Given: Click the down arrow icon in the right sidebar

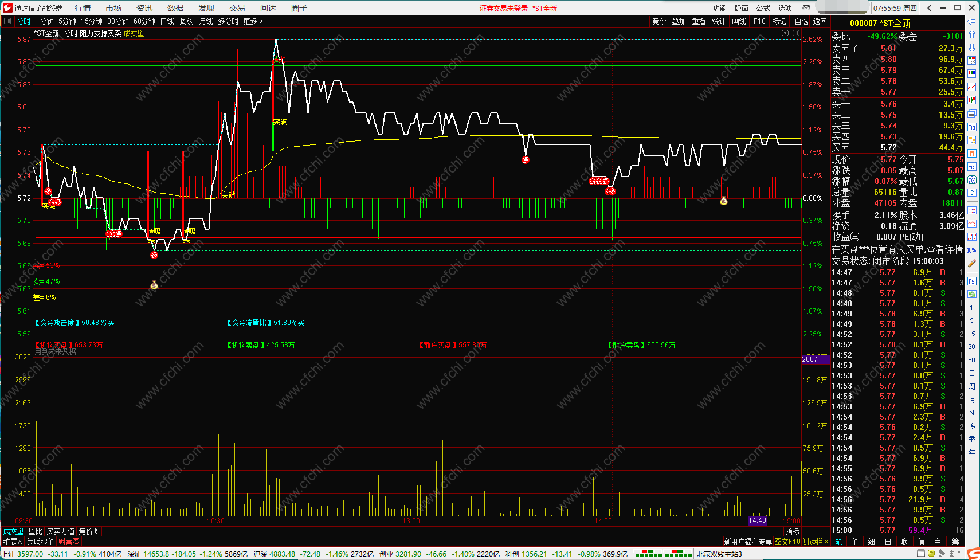Looking at the screenshot, I should tap(971, 48).
